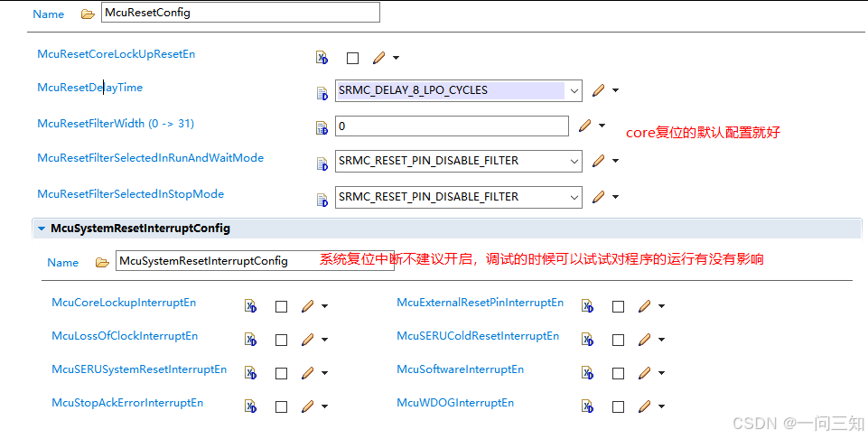Image resolution: width=868 pixels, height=439 pixels.
Task: Click the McuResetFilterSelectedInStopMode label
Action: point(131,194)
